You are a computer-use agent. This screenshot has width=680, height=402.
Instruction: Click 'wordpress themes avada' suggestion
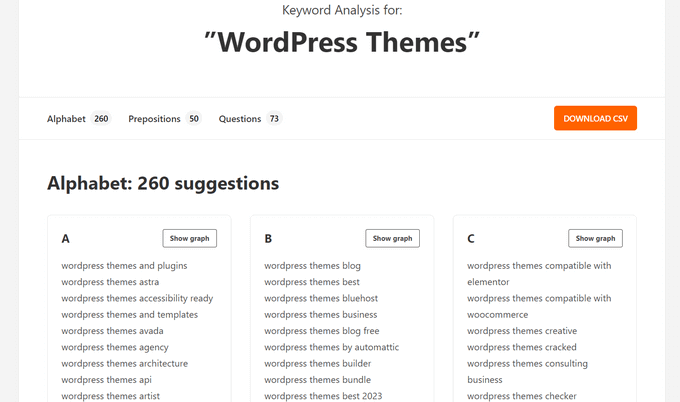[x=112, y=331]
